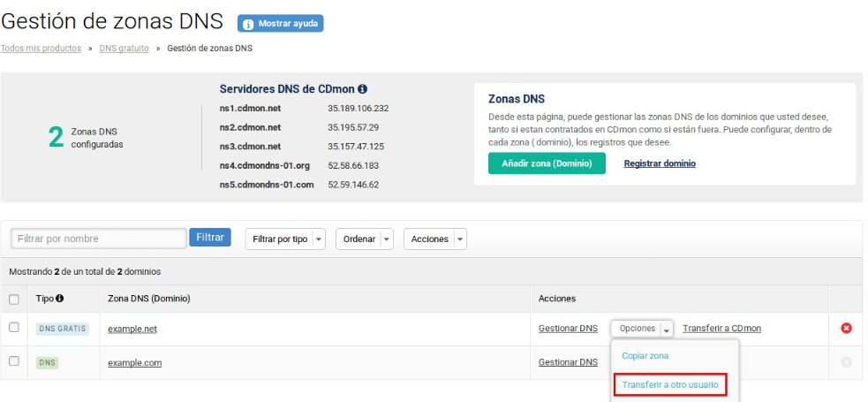Toggle the select-all checkbox in table header
This screenshot has height=402, width=868.
click(14, 300)
